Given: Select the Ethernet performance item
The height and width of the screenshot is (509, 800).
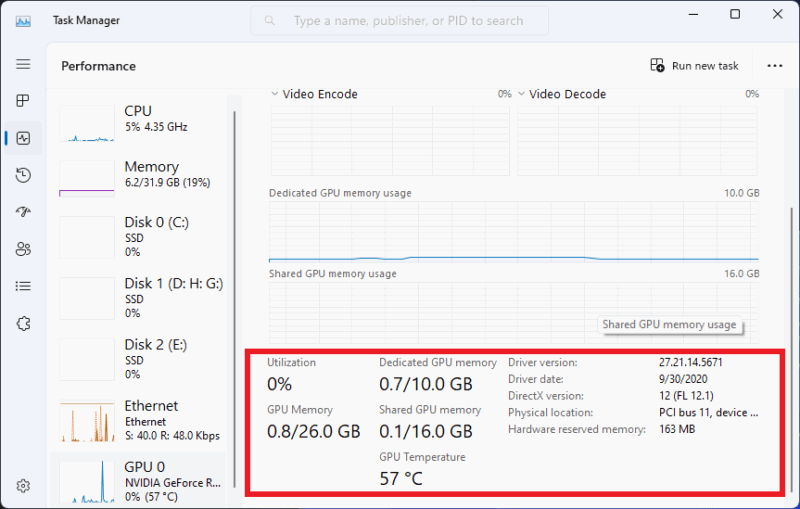Looking at the screenshot, I should [x=140, y=420].
